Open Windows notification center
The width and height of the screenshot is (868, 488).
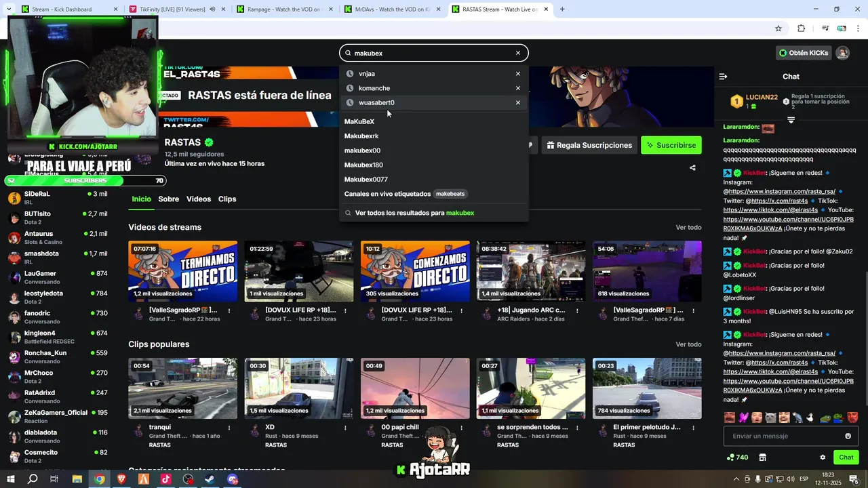point(854,479)
